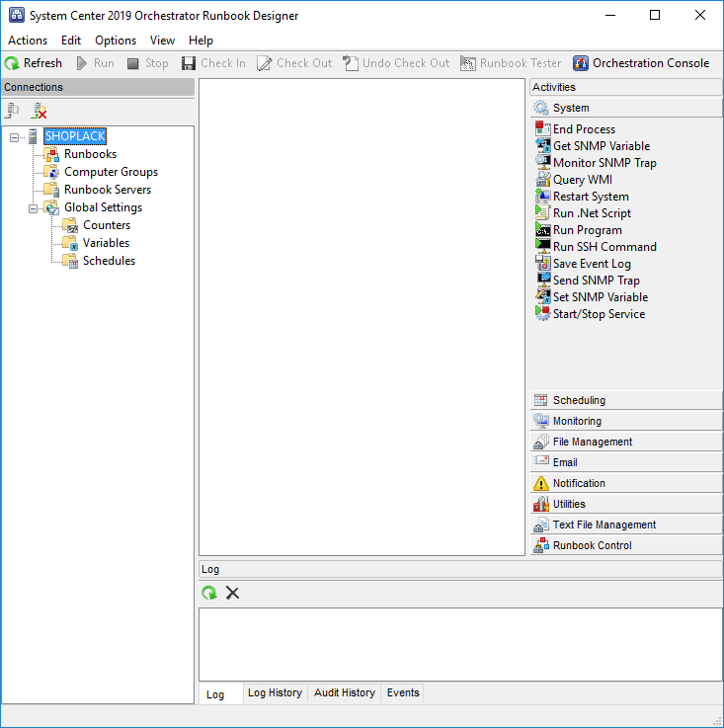The width and height of the screenshot is (724, 728).
Task: Select the Run .Net Script activity
Action: pyautogui.click(x=583, y=213)
